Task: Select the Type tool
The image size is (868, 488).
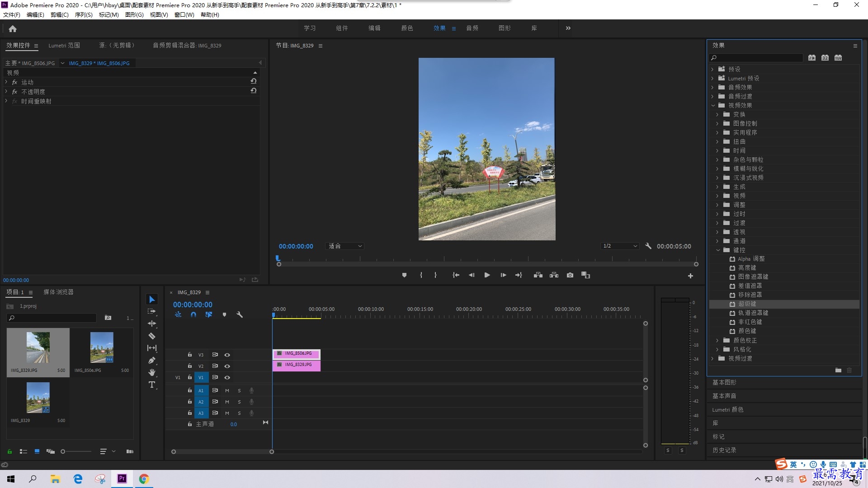Action: [152, 385]
